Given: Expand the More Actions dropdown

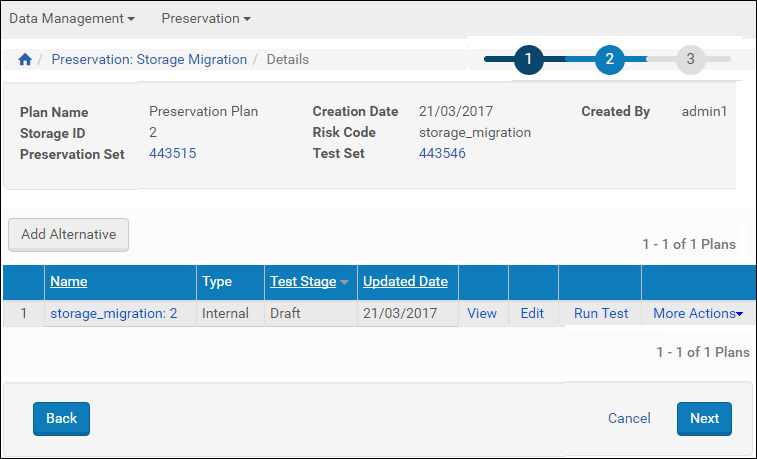Looking at the screenshot, I should tap(698, 313).
